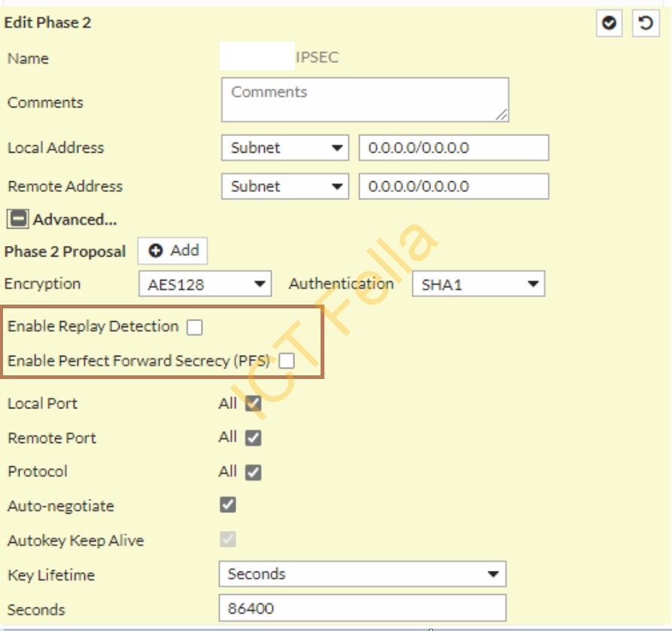Image resolution: width=672 pixels, height=631 pixels.
Task: Click the confirm checkmark icon
Action: 609,23
